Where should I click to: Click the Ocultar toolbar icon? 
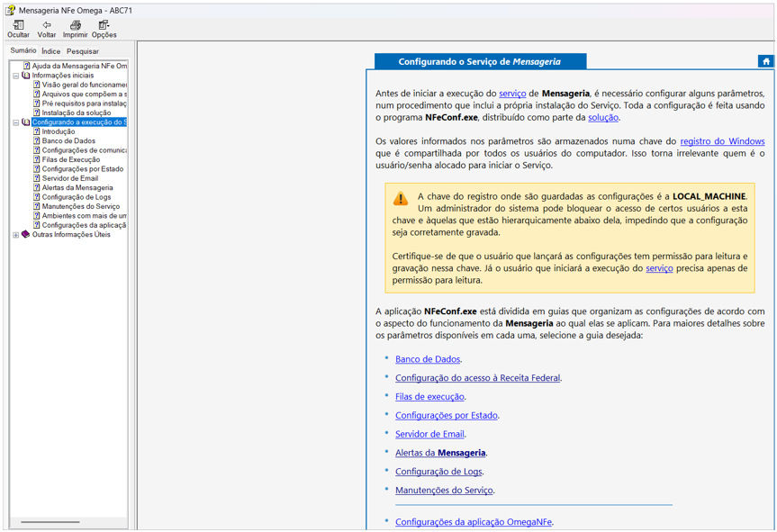coord(18,25)
